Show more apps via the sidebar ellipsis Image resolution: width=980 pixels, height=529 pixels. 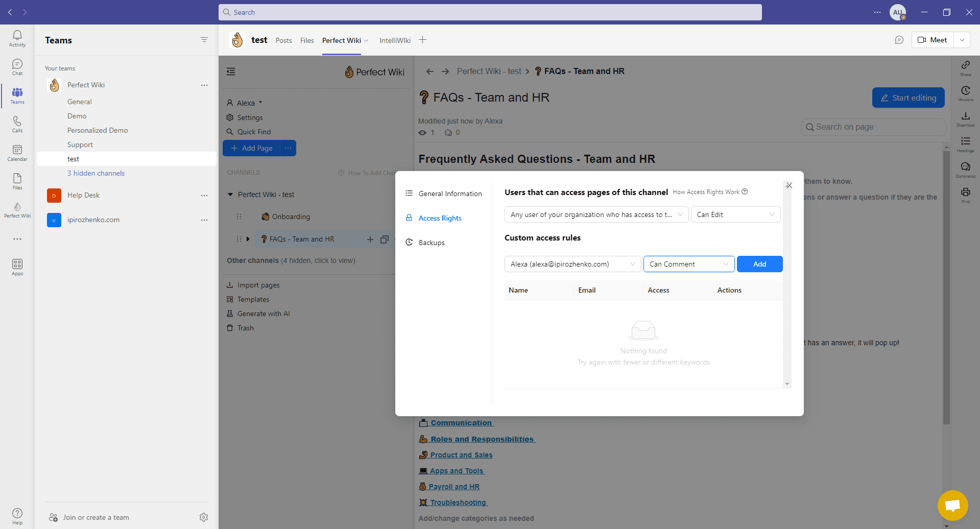coord(17,239)
